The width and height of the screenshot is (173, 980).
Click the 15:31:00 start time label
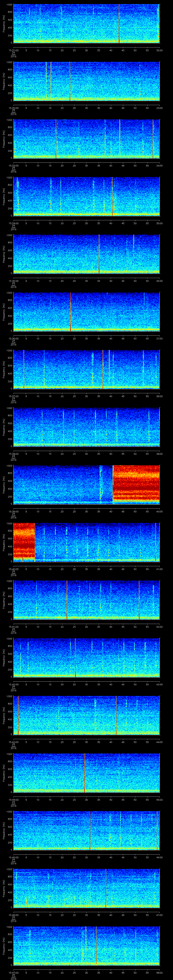click(x=13, y=50)
